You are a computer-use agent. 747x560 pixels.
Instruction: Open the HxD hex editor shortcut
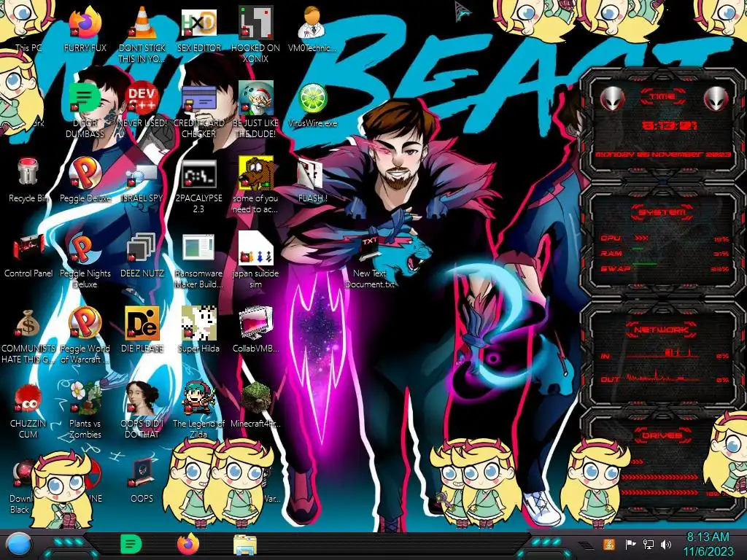(x=199, y=28)
